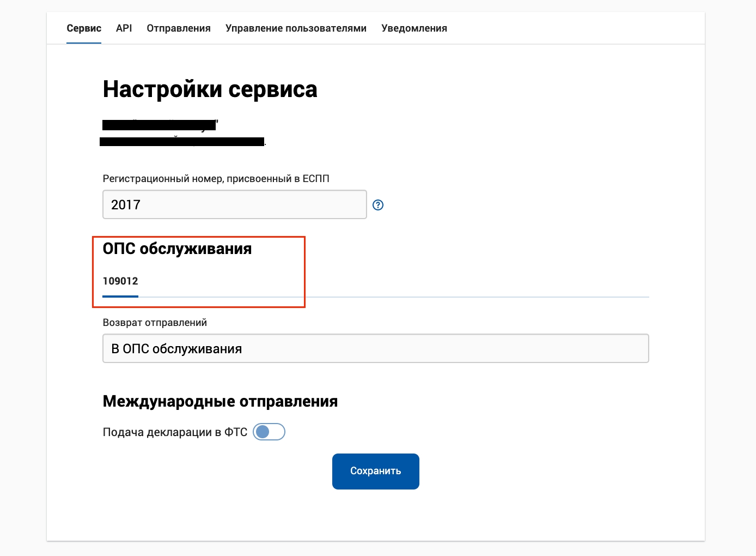The width and height of the screenshot is (756, 556).
Task: Click the Международные отправления heading
Action: click(220, 401)
